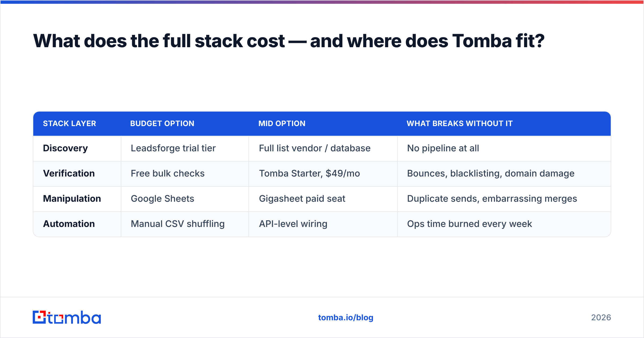Click the 2026 year label

coord(601,318)
